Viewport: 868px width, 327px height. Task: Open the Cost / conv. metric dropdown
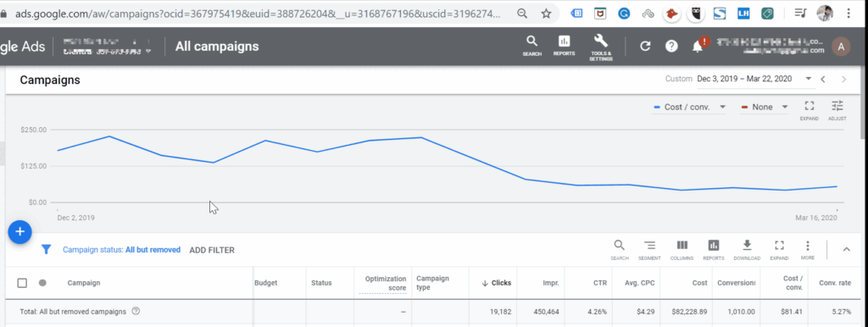690,107
